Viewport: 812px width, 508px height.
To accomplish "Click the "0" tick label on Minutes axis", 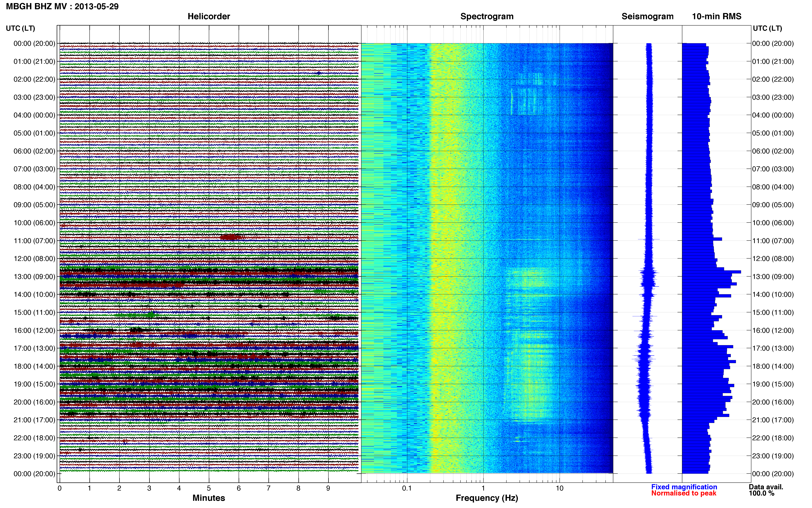I will 59,488.
